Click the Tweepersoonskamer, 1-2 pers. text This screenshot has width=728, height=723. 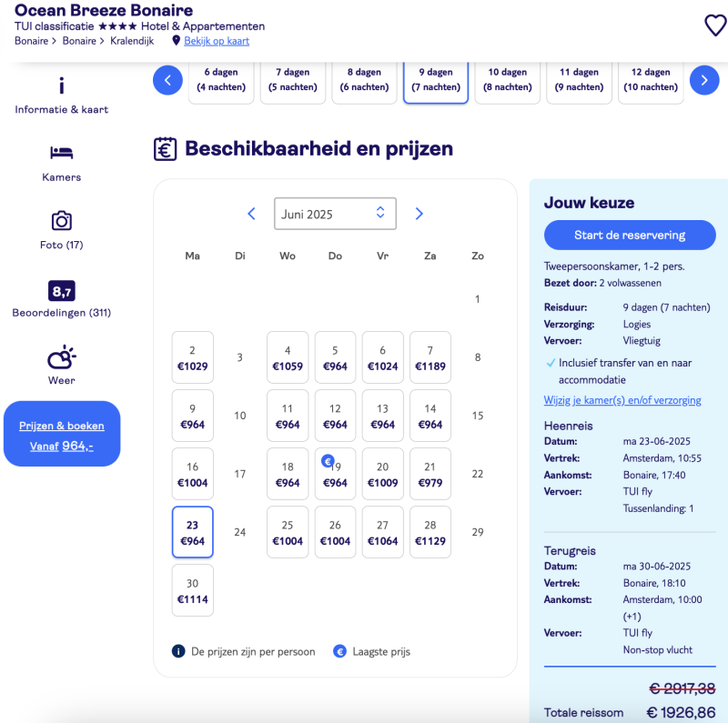(x=614, y=266)
